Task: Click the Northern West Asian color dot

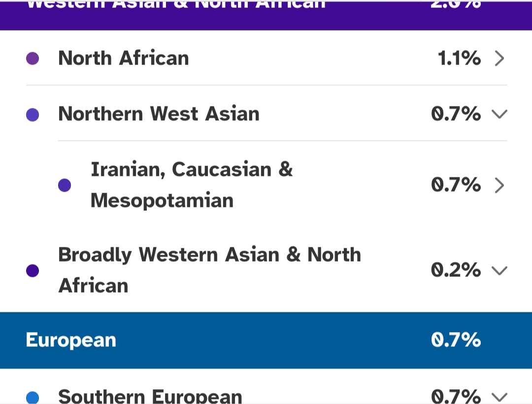Action: [33, 115]
